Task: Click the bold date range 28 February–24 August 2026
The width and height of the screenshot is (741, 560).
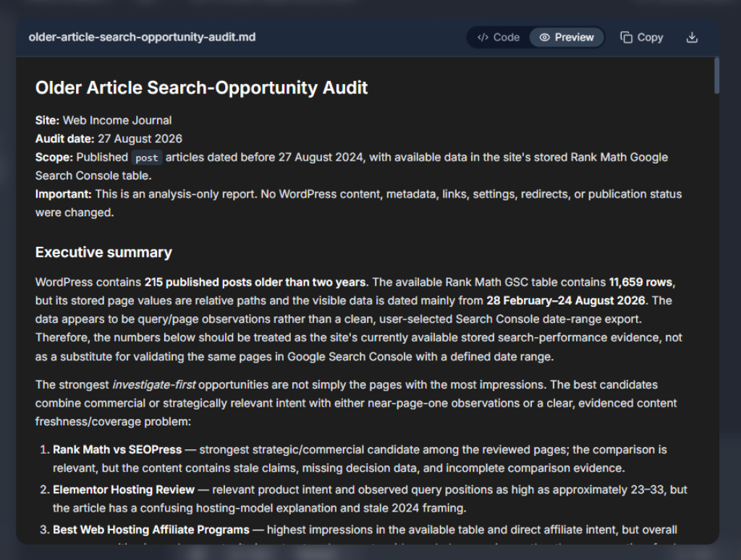Action: (x=566, y=300)
